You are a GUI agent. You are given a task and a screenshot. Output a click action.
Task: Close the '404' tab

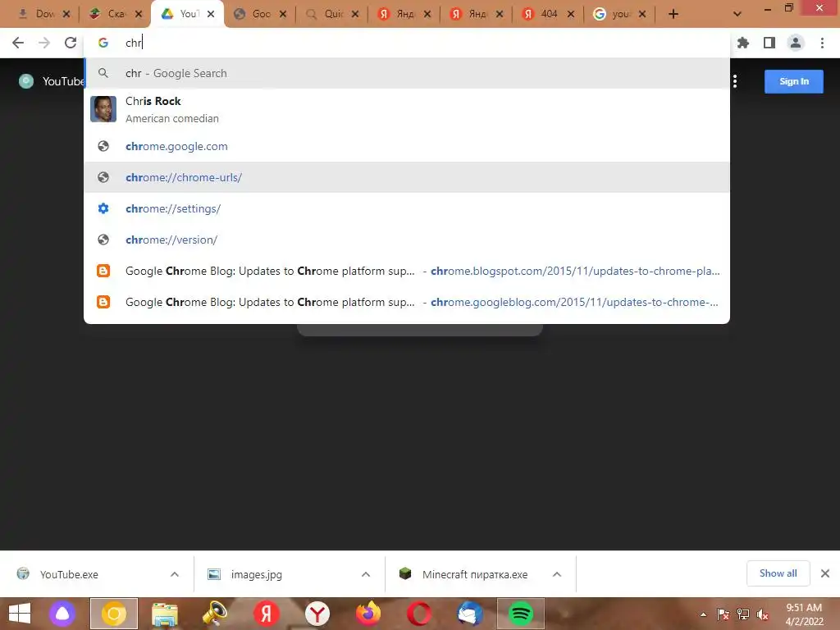point(571,14)
